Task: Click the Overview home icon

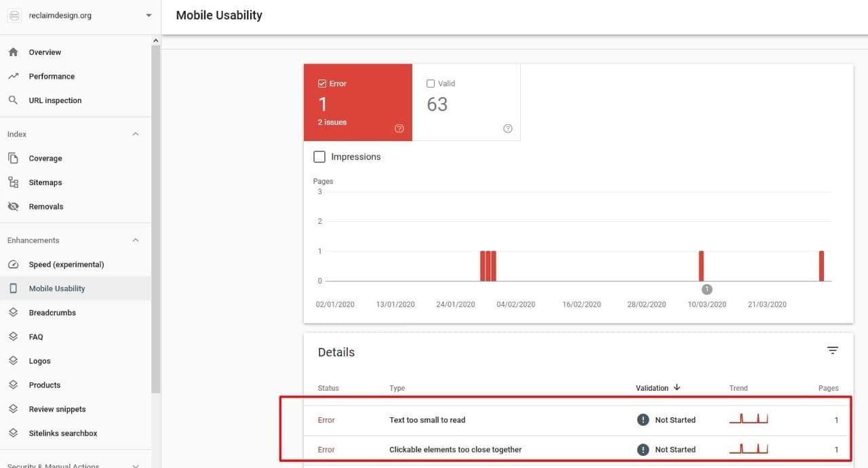Action: point(13,52)
